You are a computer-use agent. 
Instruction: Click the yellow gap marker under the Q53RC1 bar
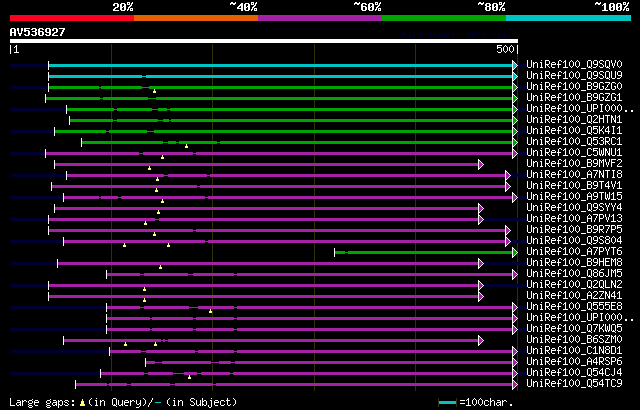pos(187,146)
